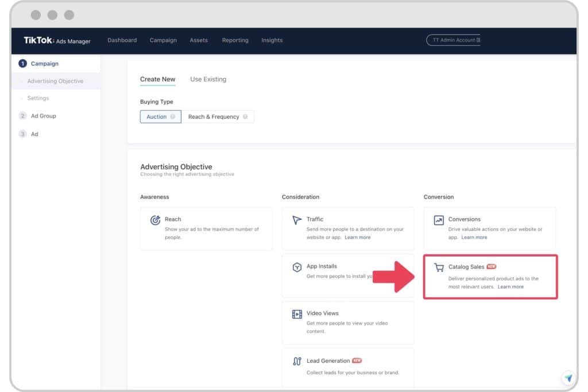Click the Advertising Objective heading

pyautogui.click(x=176, y=167)
